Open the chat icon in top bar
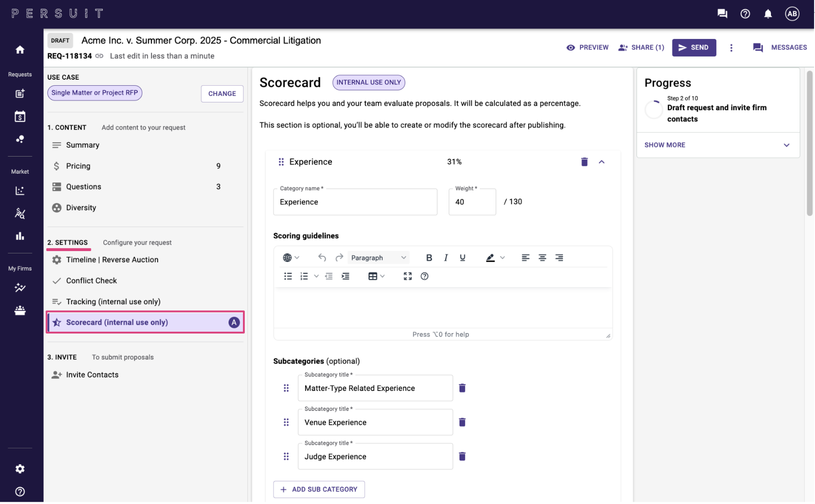The width and height of the screenshot is (815, 504). click(722, 14)
